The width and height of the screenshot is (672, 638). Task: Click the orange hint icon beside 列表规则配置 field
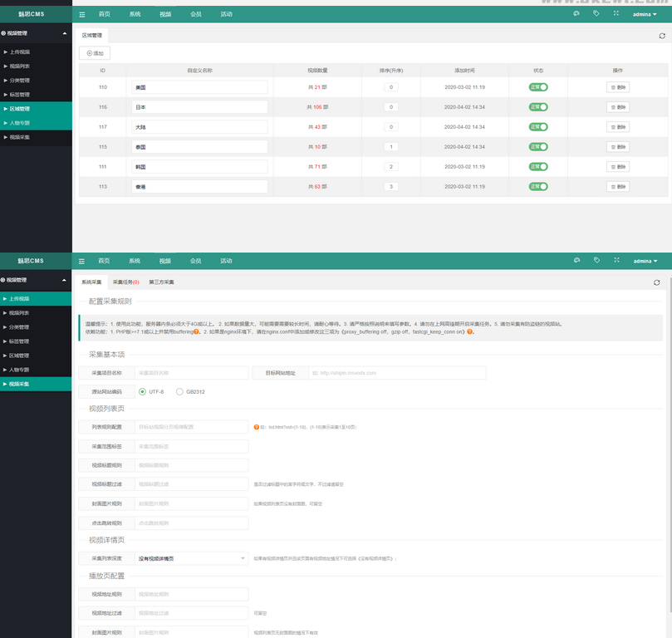coord(257,427)
